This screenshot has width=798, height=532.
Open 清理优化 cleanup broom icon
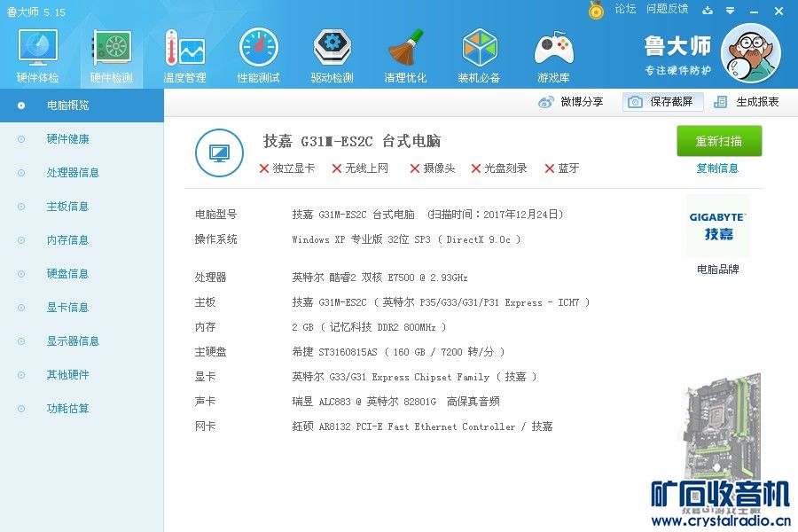[405, 55]
